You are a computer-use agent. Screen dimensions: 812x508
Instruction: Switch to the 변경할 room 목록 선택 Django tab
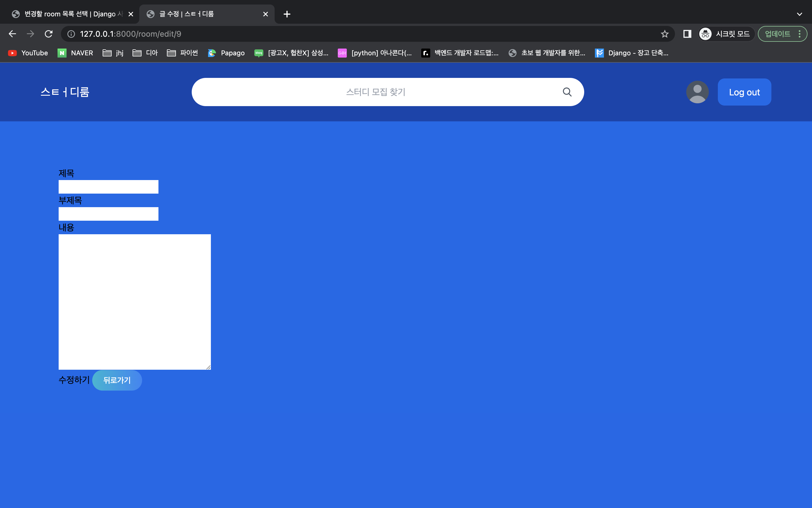click(69, 14)
